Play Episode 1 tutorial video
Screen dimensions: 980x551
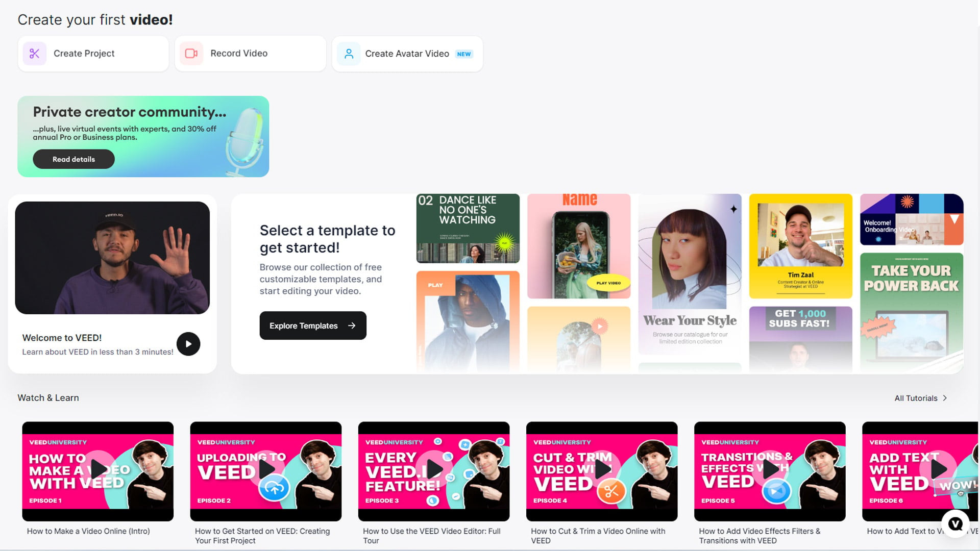tap(98, 468)
